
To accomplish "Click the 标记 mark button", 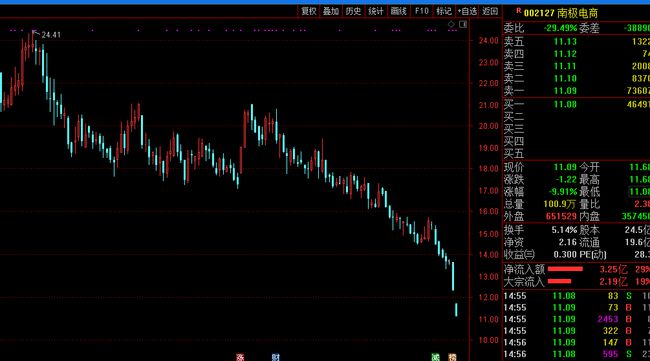I will [444, 11].
